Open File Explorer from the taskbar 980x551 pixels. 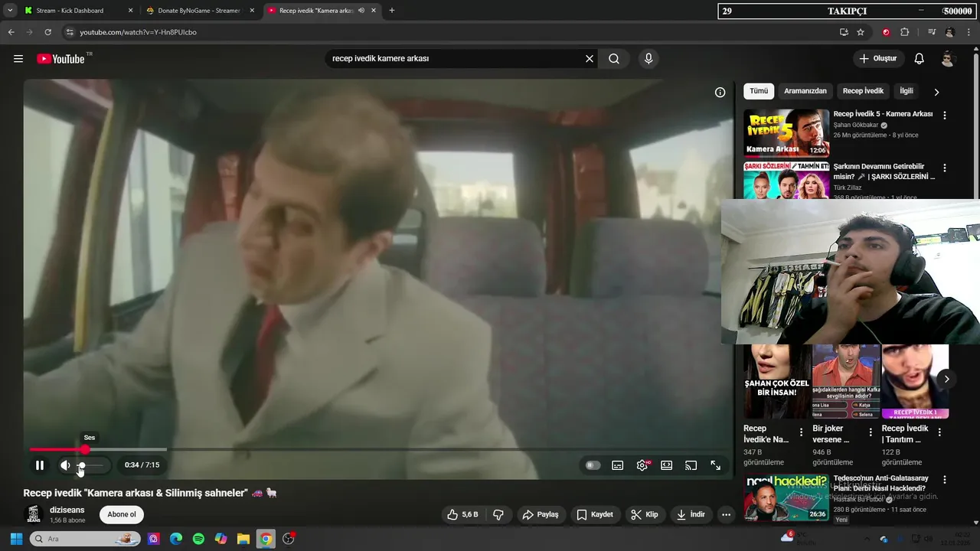[243, 539]
